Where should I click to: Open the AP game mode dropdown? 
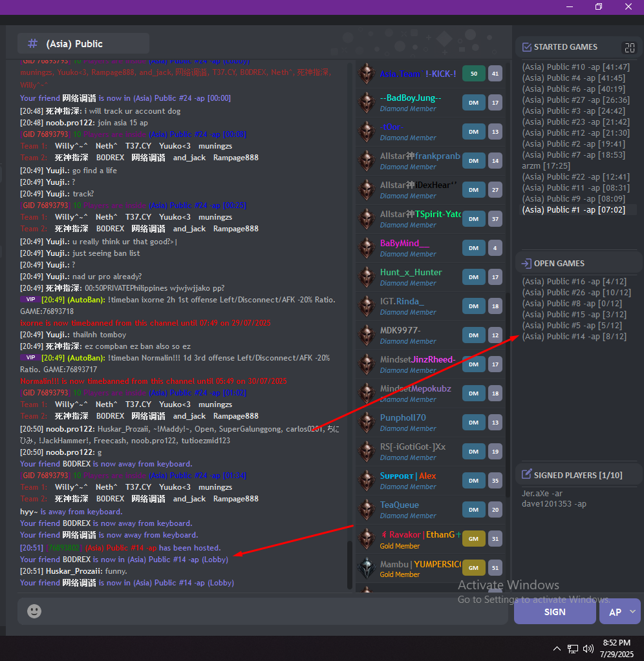[620, 612]
